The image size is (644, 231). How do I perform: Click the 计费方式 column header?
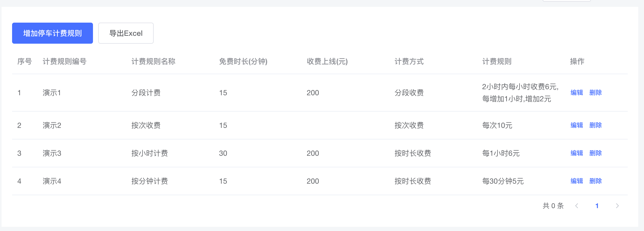(x=409, y=62)
